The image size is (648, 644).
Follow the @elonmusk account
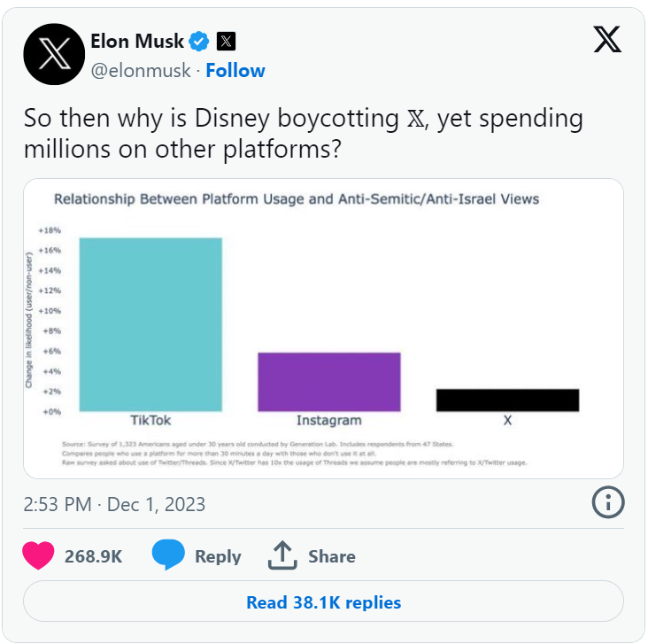click(x=235, y=70)
